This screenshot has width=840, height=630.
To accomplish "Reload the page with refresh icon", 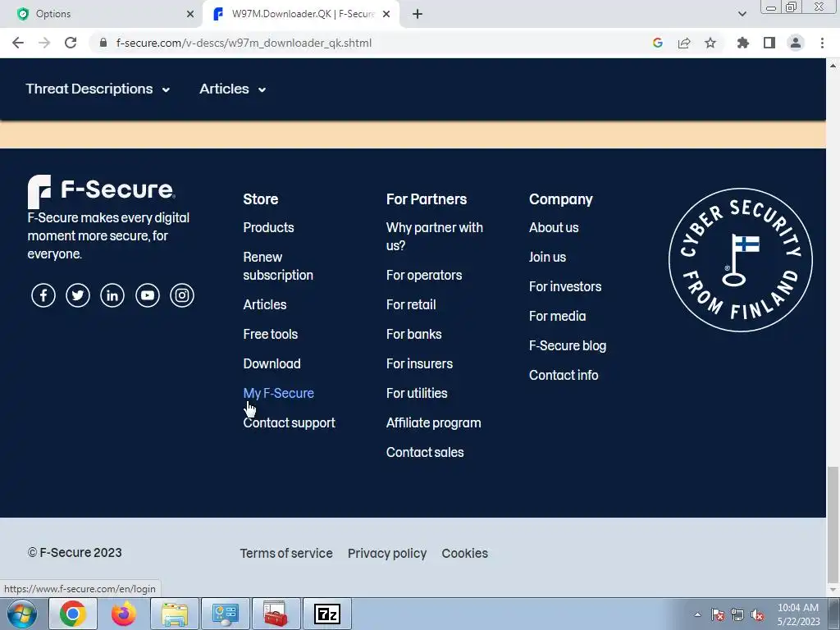I will [71, 43].
